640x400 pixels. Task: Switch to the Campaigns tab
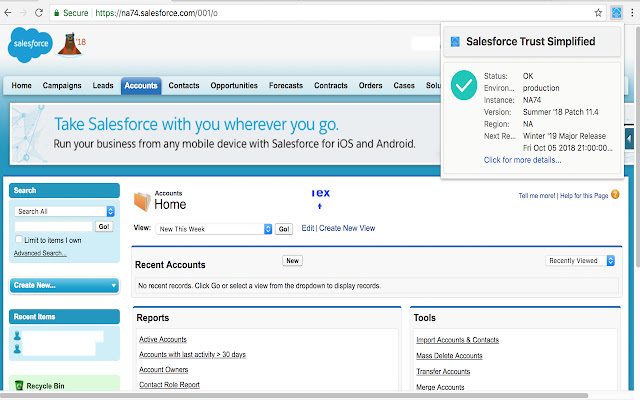point(62,86)
